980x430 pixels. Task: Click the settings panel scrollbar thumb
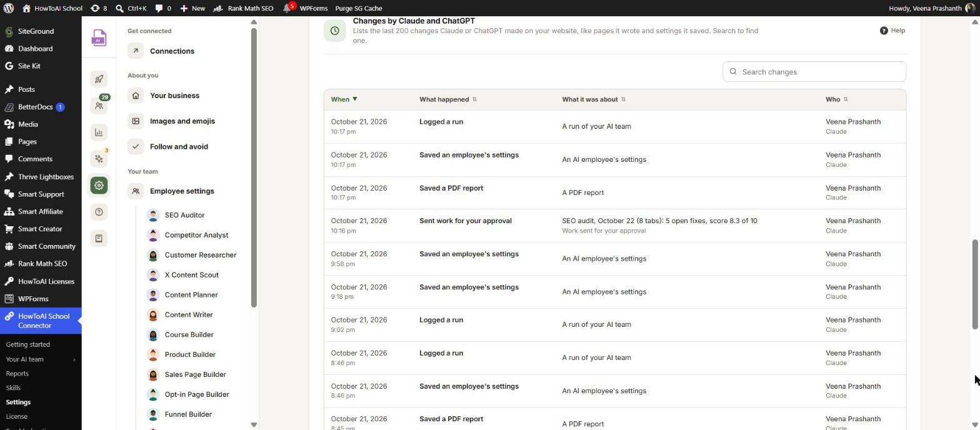pyautogui.click(x=254, y=167)
